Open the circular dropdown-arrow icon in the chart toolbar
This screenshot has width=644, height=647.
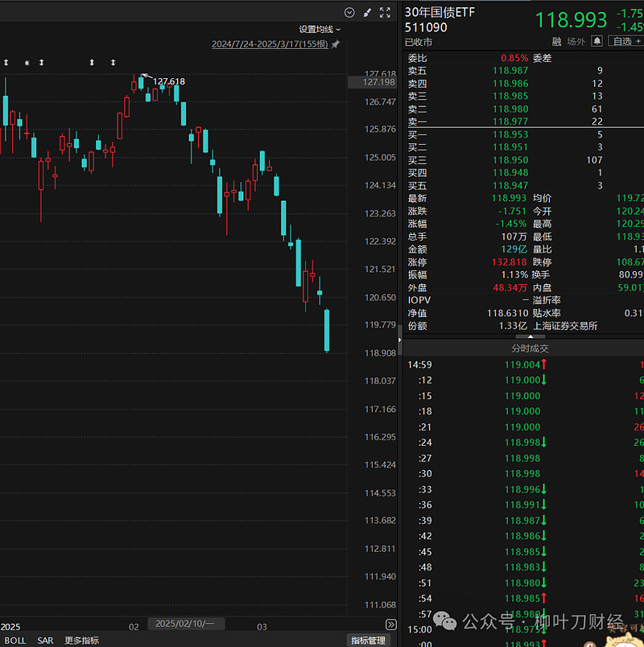[x=349, y=12]
